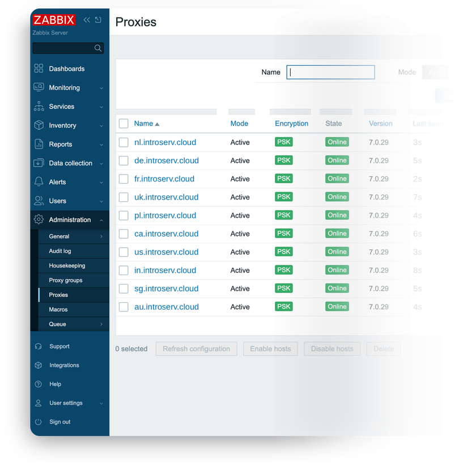Image resolution: width=476 pixels, height=474 pixels.
Task: Click the Integrations box icon
Action: [39, 365]
